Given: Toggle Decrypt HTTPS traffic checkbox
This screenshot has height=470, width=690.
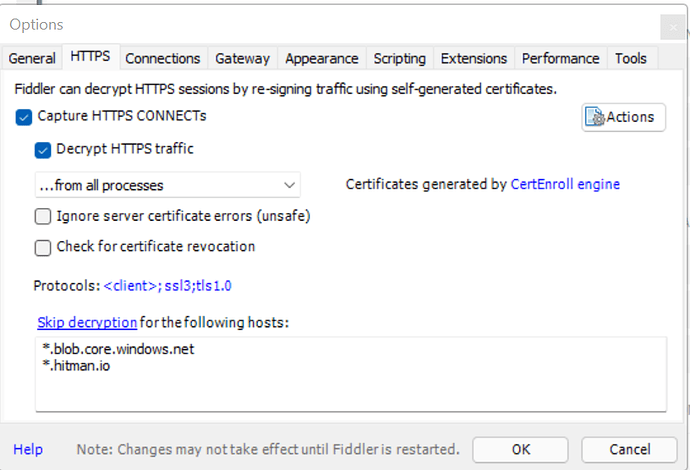Looking at the screenshot, I should click(x=43, y=150).
